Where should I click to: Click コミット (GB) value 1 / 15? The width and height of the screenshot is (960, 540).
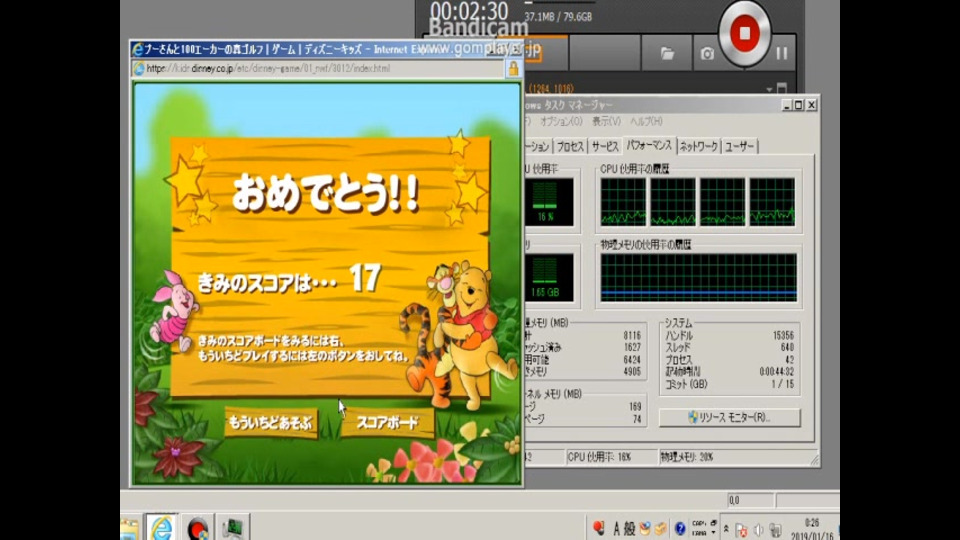click(x=782, y=384)
